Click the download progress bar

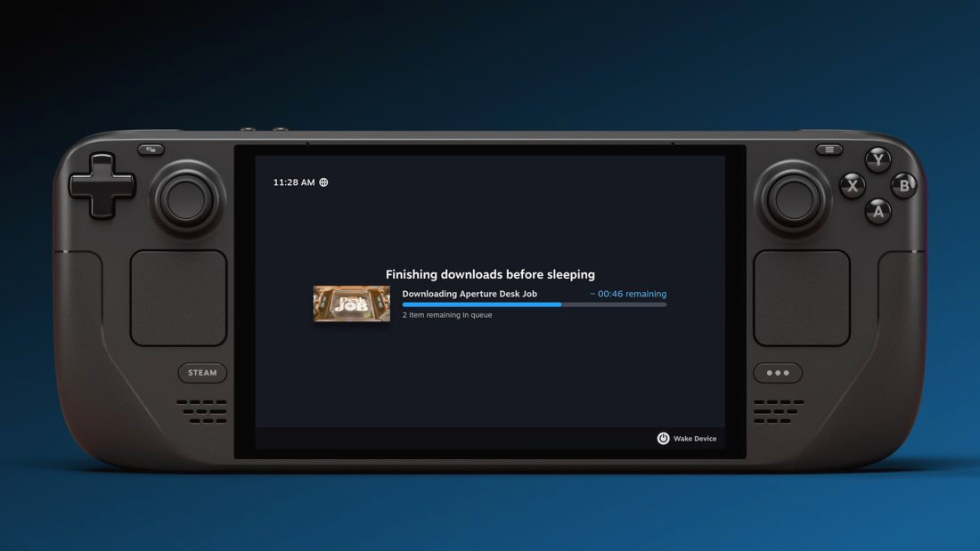(x=534, y=304)
